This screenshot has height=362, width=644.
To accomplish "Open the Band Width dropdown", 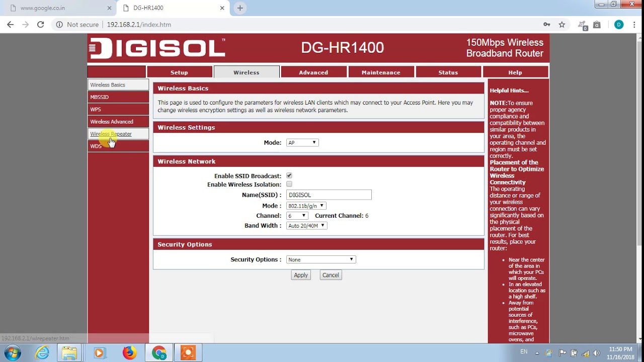I will tap(307, 226).
